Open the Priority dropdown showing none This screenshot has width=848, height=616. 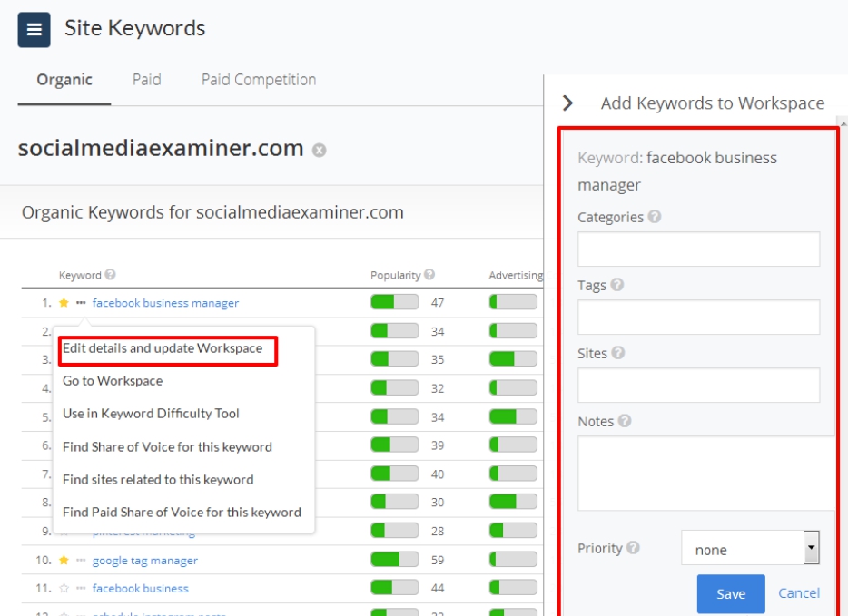[750, 548]
